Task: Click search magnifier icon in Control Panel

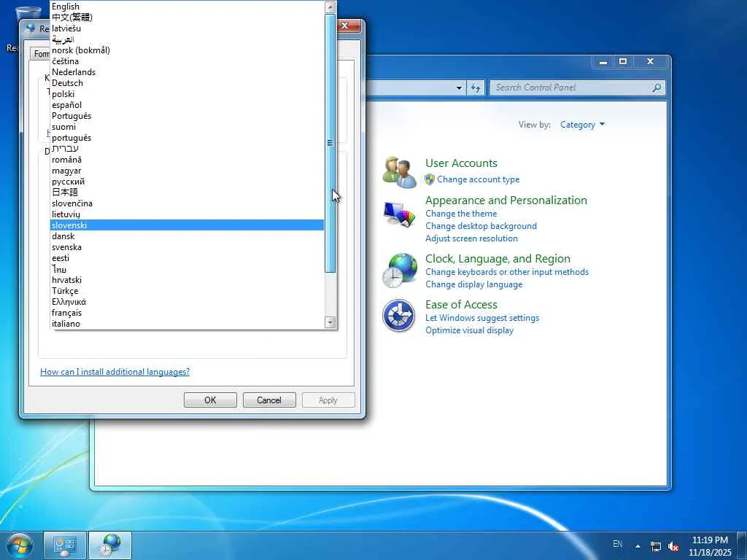Action: coord(657,87)
